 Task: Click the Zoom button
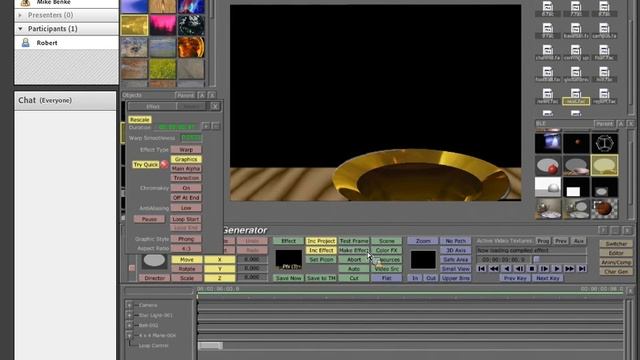422,241
